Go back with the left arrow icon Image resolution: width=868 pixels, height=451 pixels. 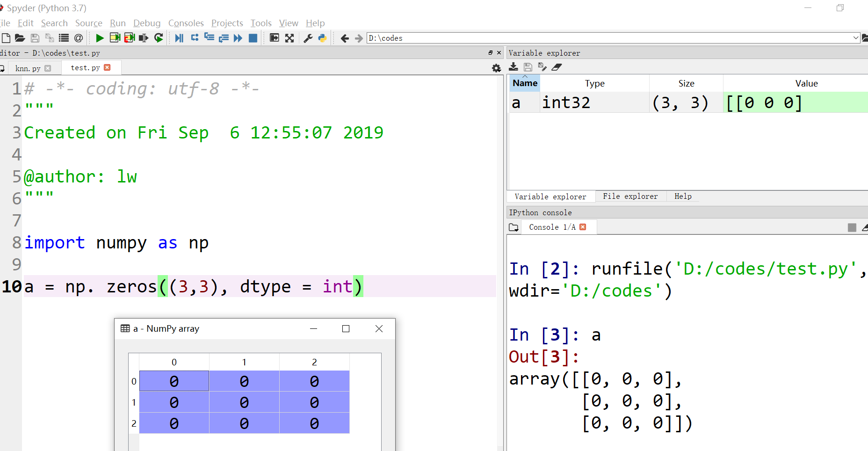tap(345, 38)
